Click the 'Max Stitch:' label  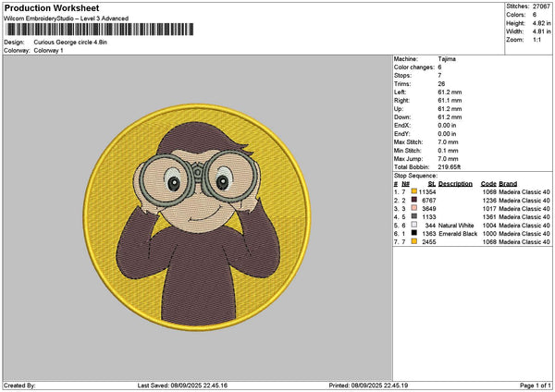pyautogui.click(x=409, y=141)
